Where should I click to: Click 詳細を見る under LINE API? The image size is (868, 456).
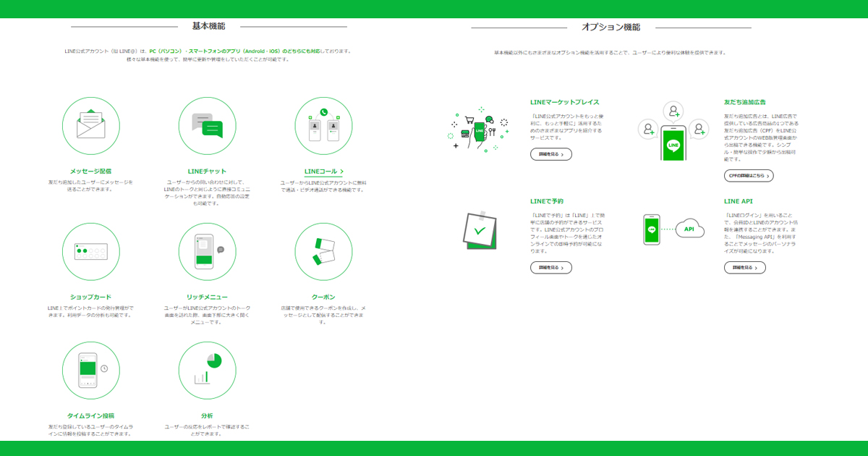pyautogui.click(x=745, y=267)
